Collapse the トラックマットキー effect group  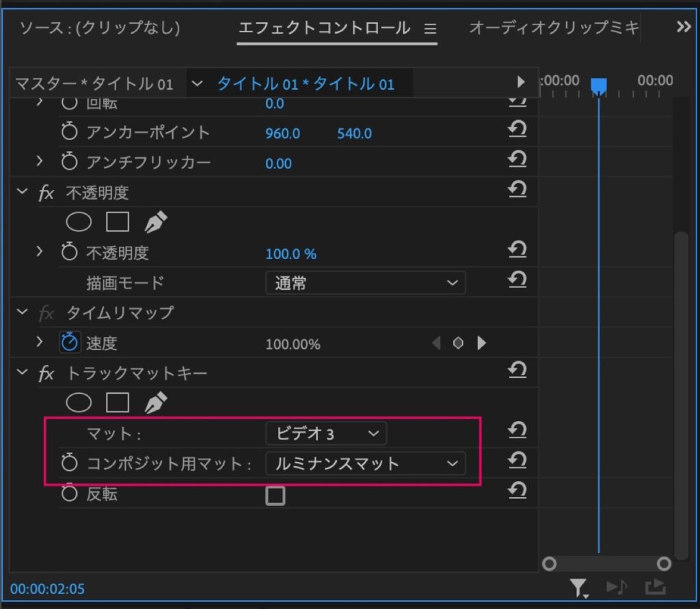pyautogui.click(x=22, y=371)
